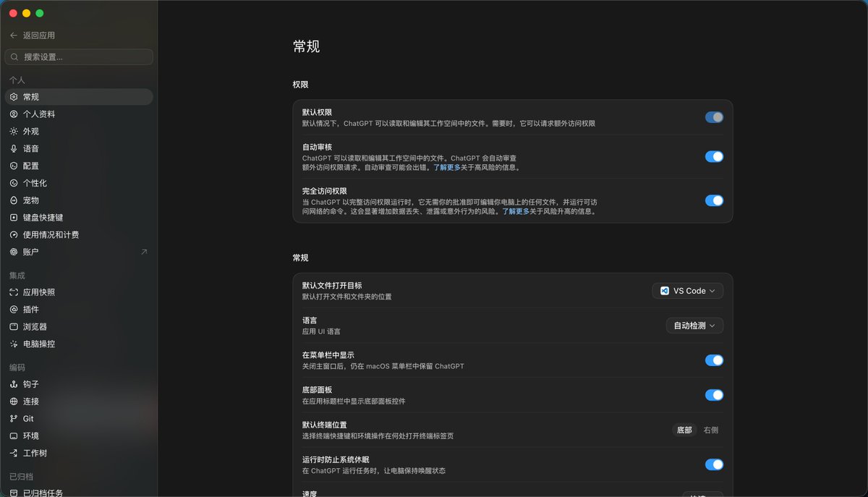This screenshot has height=497, width=868.
Task: Click 返回应用 to return to app
Action: 39,35
